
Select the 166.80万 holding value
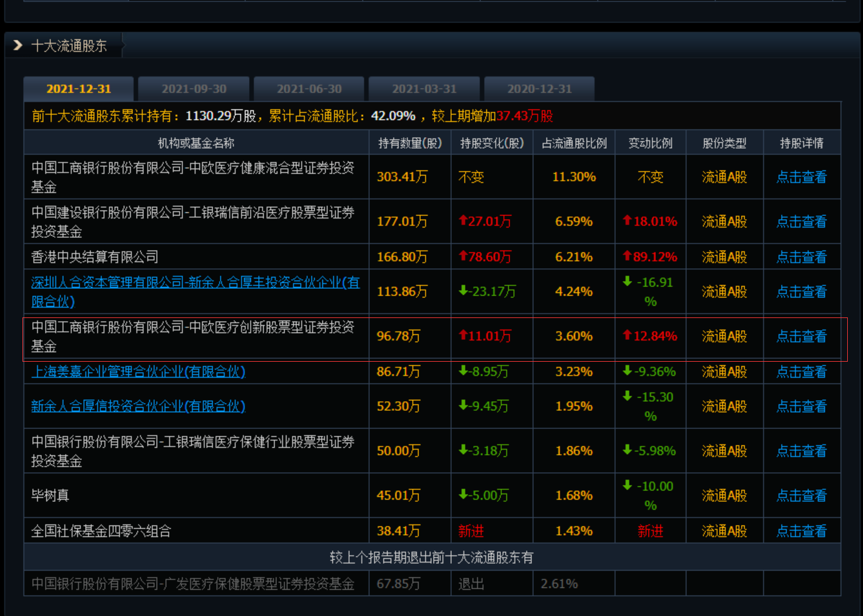coord(402,257)
